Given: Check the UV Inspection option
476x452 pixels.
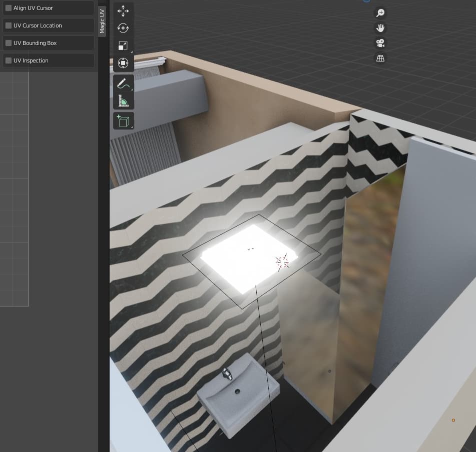Looking at the screenshot, I should pyautogui.click(x=9, y=60).
